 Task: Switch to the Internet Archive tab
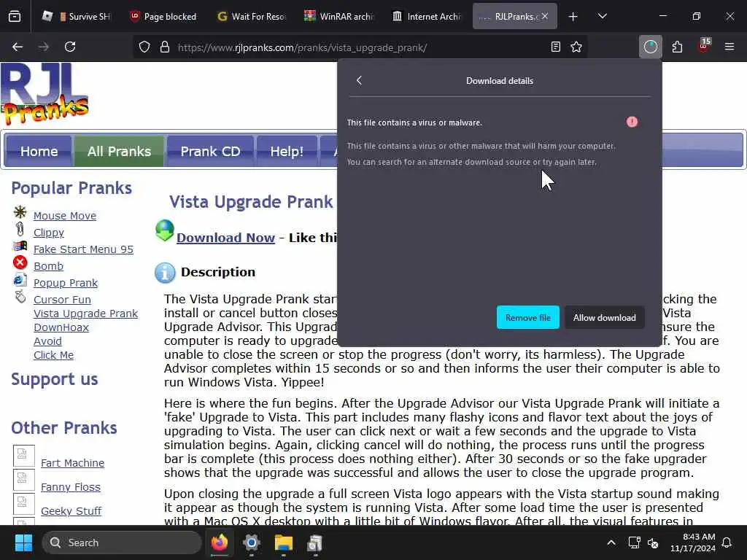click(x=426, y=17)
